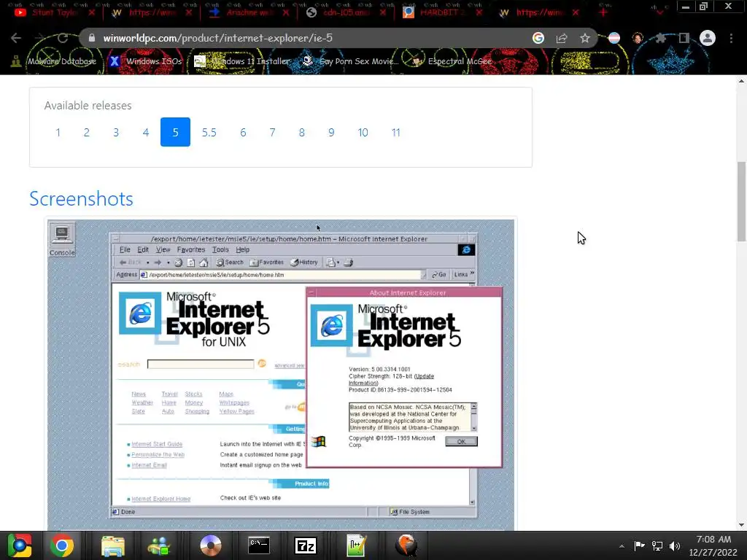Open the orange bird app on the taskbar

tap(406, 545)
